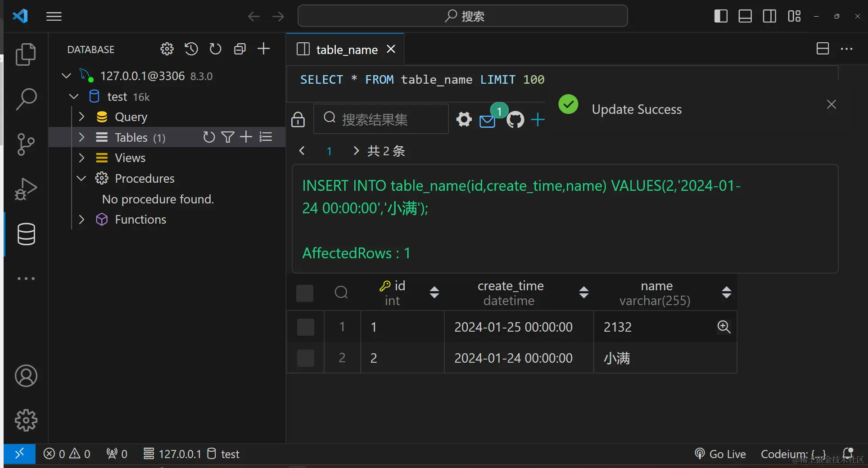
Task: Refresh the Tables list
Action: (209, 137)
